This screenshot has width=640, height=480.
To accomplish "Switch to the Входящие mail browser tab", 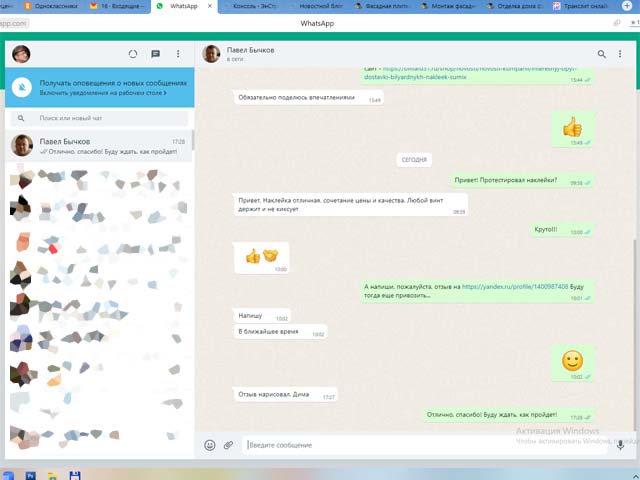I will [117, 6].
